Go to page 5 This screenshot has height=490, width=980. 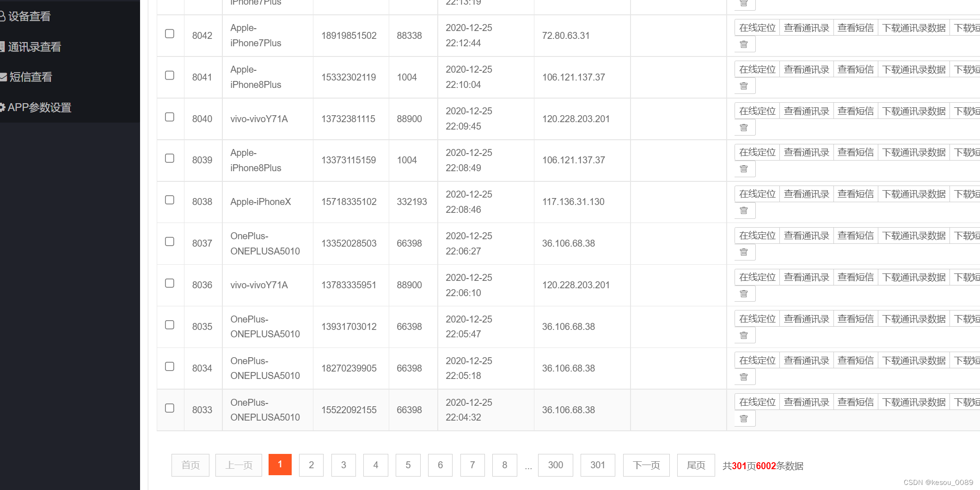408,465
